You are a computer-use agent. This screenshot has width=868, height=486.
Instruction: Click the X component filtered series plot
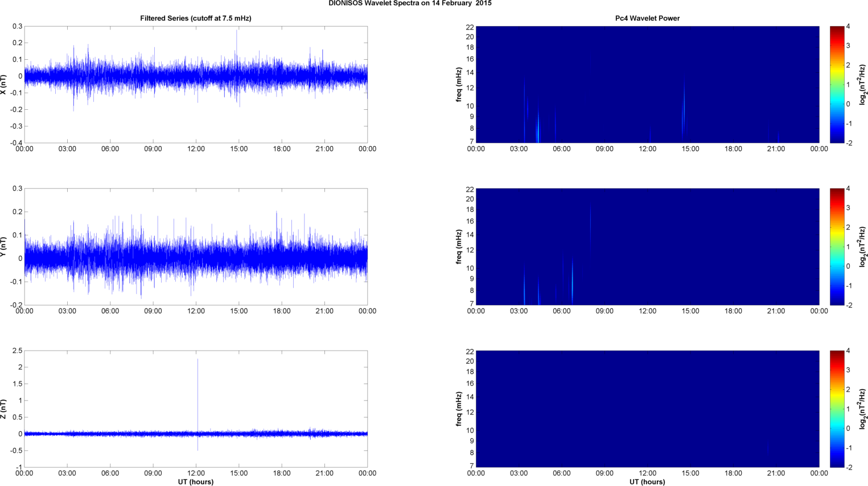pyautogui.click(x=196, y=84)
